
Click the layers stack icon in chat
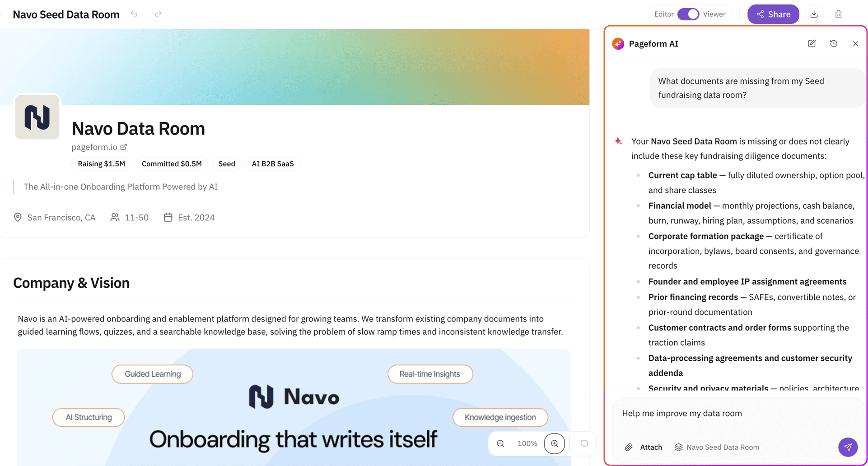click(x=678, y=447)
